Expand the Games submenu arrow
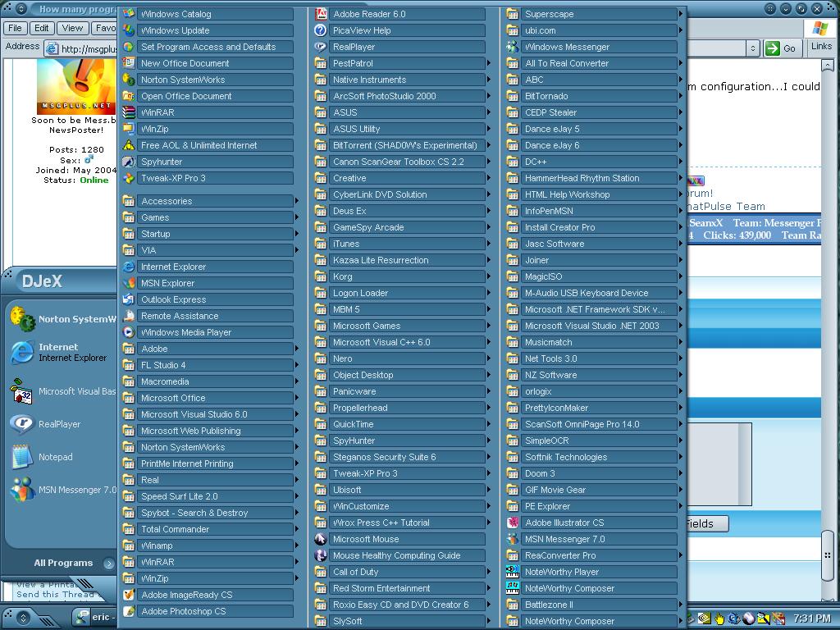This screenshot has width=840, height=630. point(297,217)
